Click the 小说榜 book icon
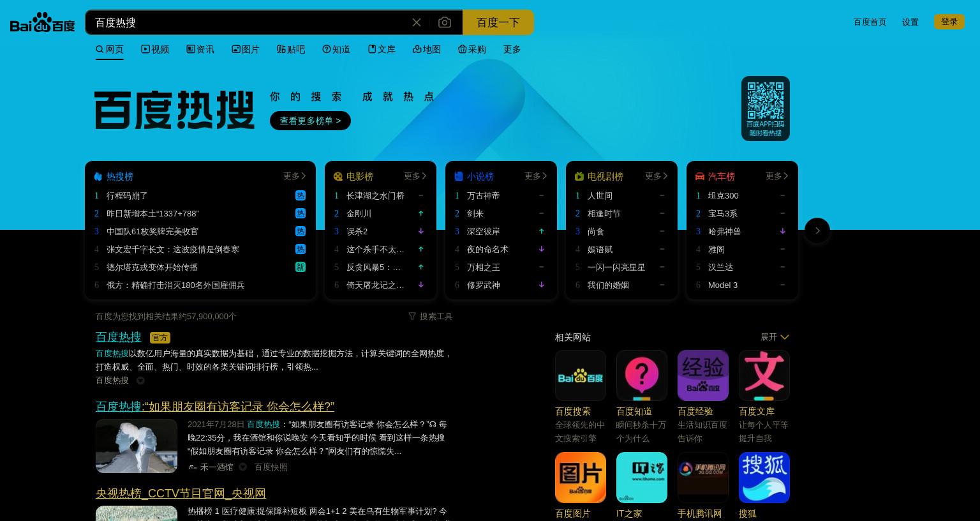Viewport: 980px width, 521px height. [459, 176]
